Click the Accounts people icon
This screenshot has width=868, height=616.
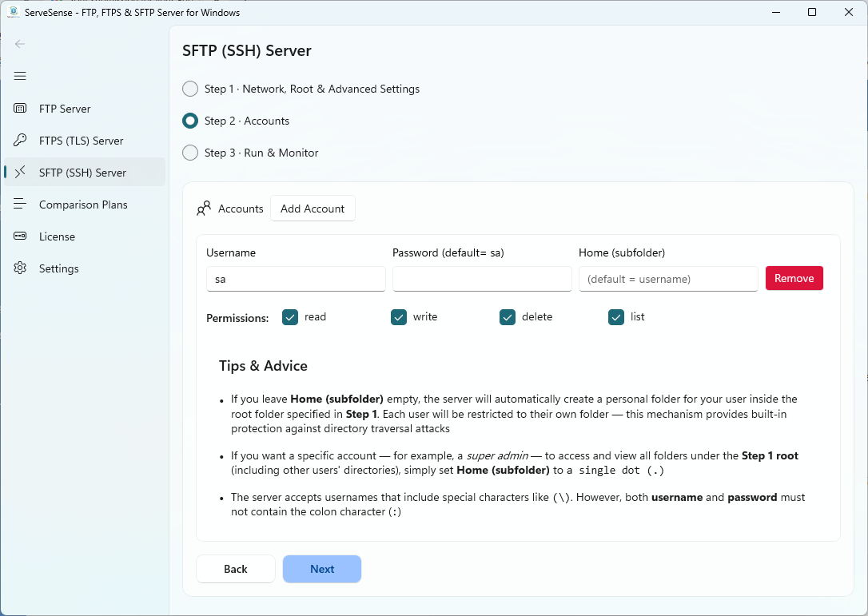pos(204,209)
